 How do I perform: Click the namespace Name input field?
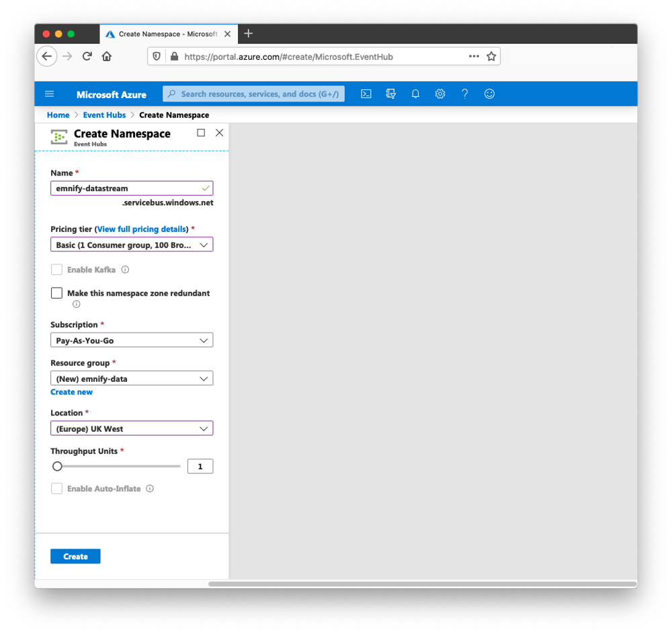click(132, 188)
